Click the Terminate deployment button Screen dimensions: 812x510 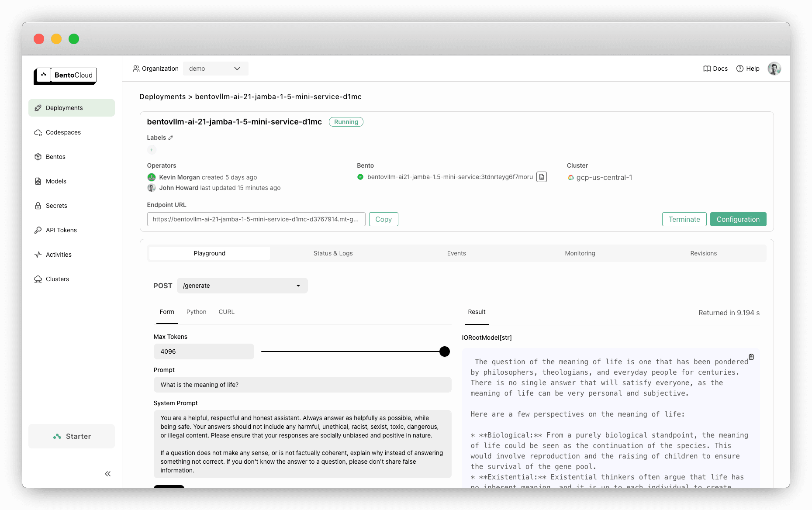684,219
